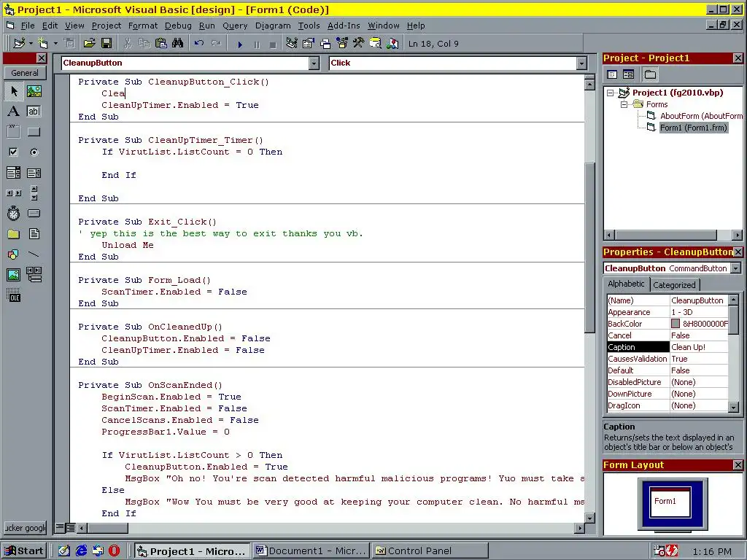Click View Code in the Project Explorer
747x560 pixels.
coord(612,74)
